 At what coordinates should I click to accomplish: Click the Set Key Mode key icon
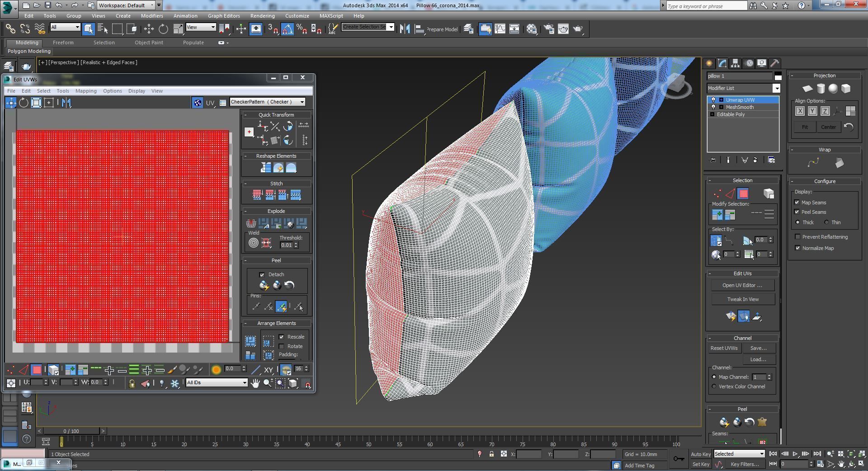click(679, 459)
